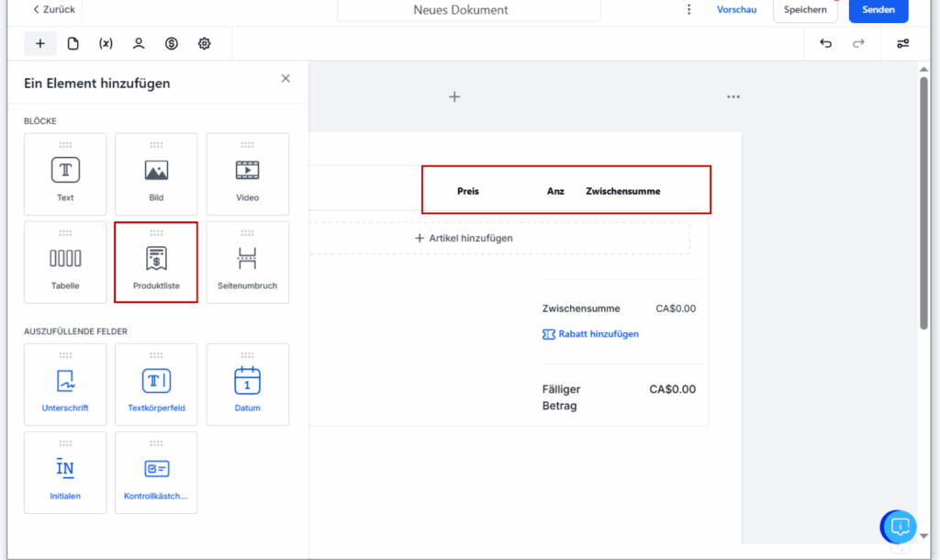Open the recipients person icon

[139, 43]
